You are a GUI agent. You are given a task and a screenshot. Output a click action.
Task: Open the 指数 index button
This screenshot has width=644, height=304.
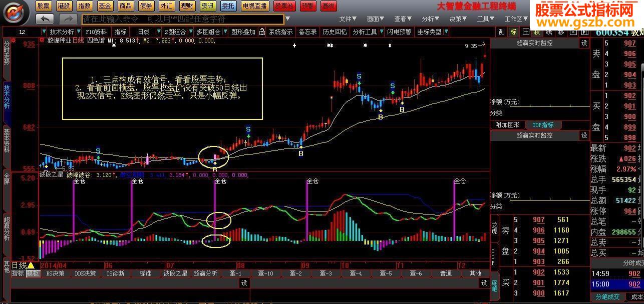pyautogui.click(x=84, y=6)
